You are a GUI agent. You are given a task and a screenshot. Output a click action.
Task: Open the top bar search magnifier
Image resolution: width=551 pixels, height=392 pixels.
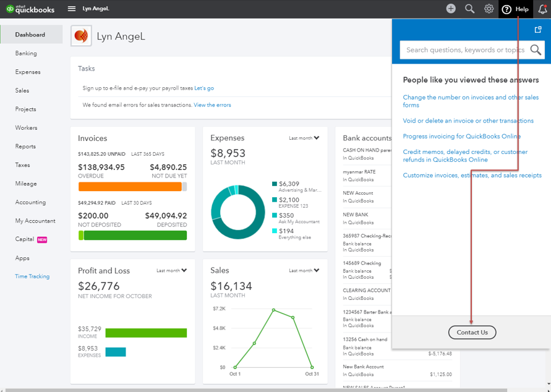coord(469,9)
